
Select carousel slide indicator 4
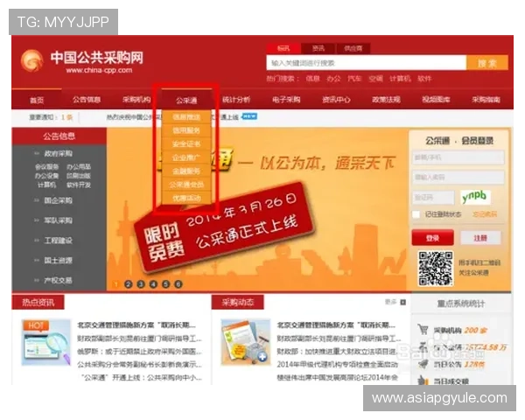pyautogui.click(x=153, y=284)
